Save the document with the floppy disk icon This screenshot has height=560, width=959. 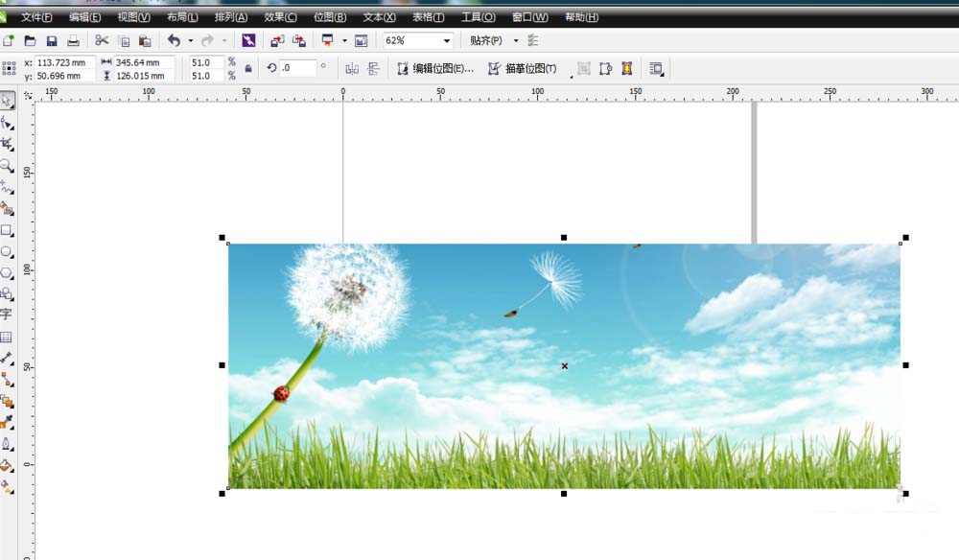pos(52,41)
